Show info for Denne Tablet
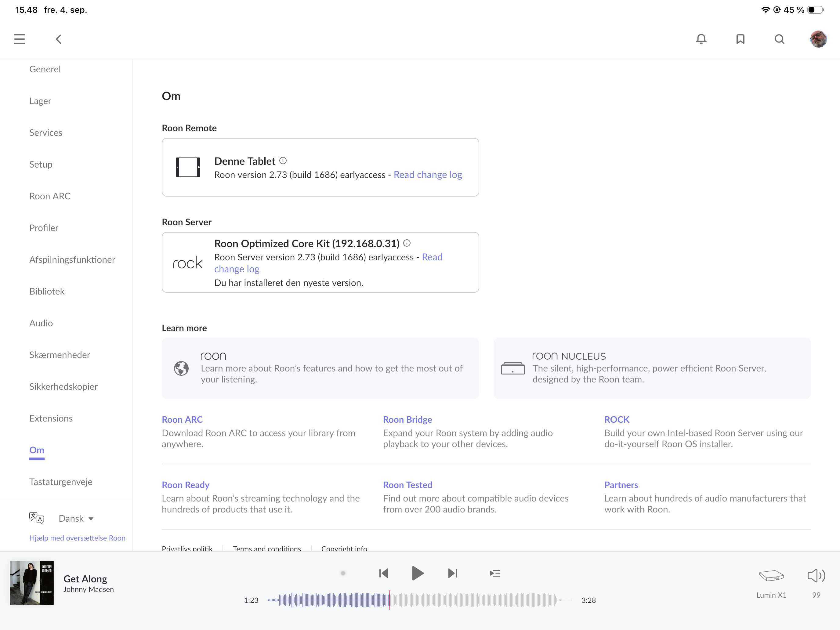The height and width of the screenshot is (630, 840). tap(283, 161)
